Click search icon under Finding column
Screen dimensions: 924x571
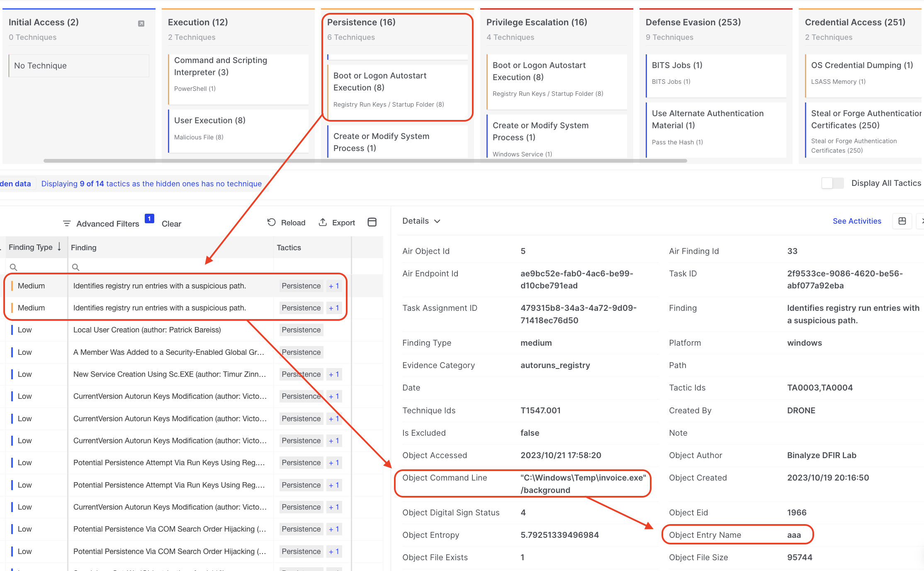click(75, 267)
